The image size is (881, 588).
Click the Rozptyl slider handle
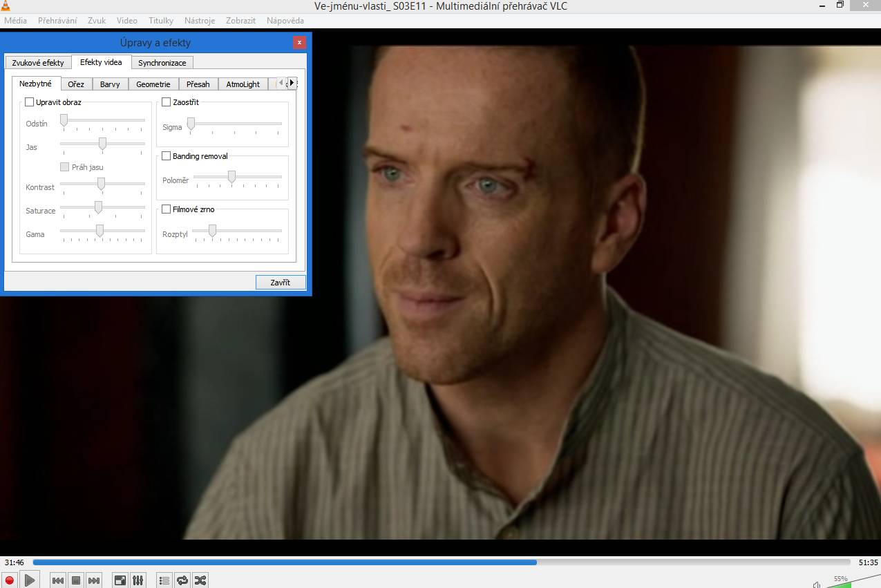(212, 231)
